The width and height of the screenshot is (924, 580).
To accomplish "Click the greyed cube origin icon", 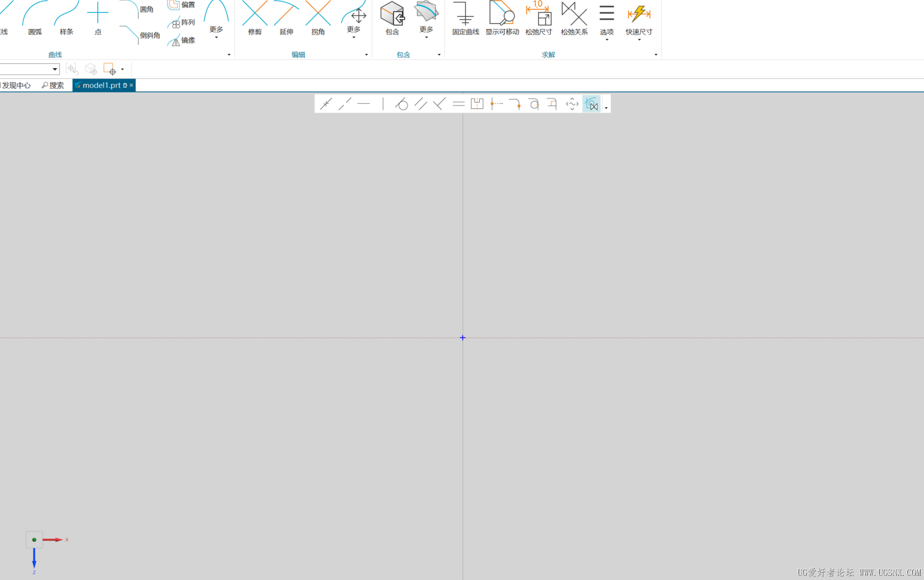I will click(x=91, y=69).
